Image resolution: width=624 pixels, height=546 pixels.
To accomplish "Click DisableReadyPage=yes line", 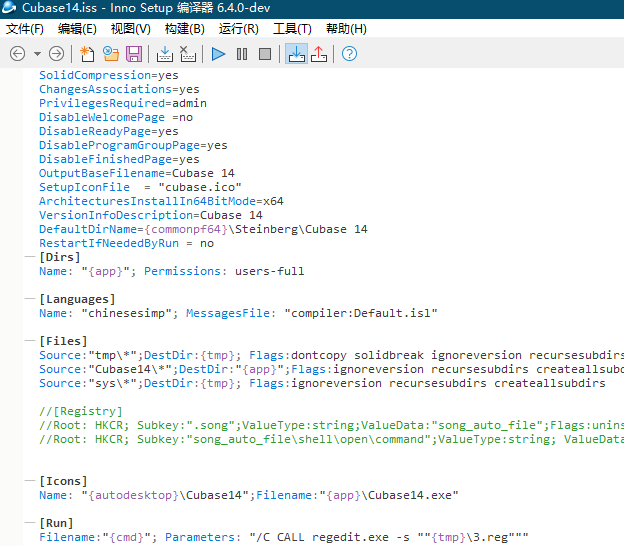I will [109, 131].
